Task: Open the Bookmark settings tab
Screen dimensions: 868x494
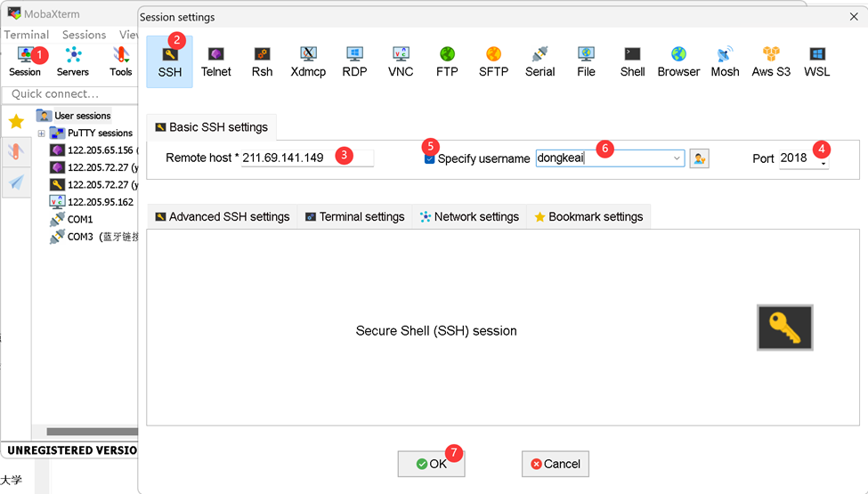Action: pos(588,216)
